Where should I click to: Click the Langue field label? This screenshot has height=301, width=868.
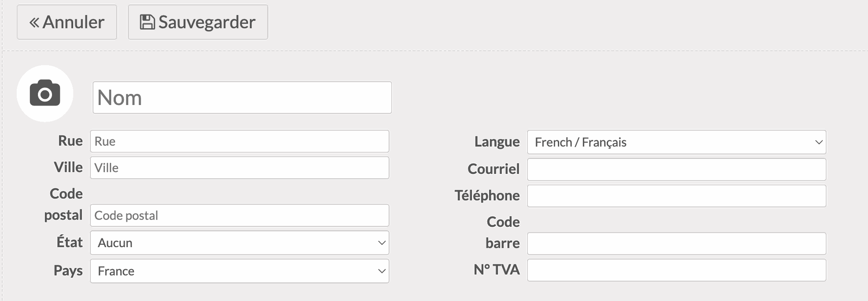point(497,142)
